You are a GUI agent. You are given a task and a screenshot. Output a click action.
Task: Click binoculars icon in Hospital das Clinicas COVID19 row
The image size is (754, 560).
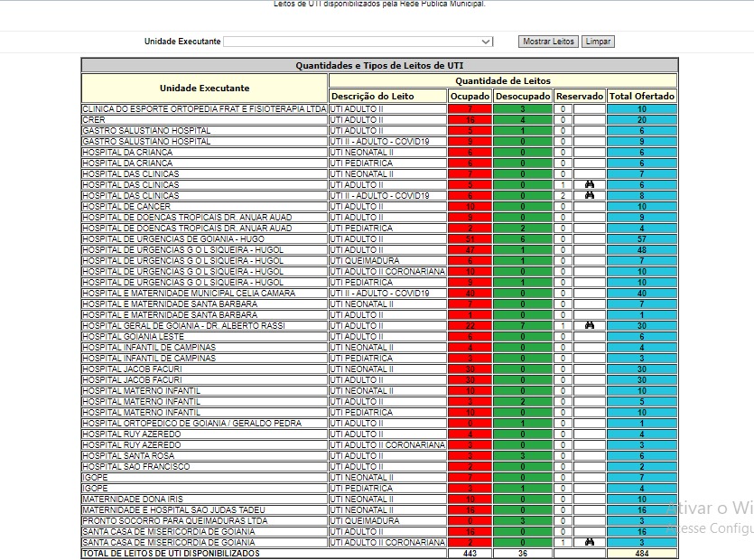point(590,196)
